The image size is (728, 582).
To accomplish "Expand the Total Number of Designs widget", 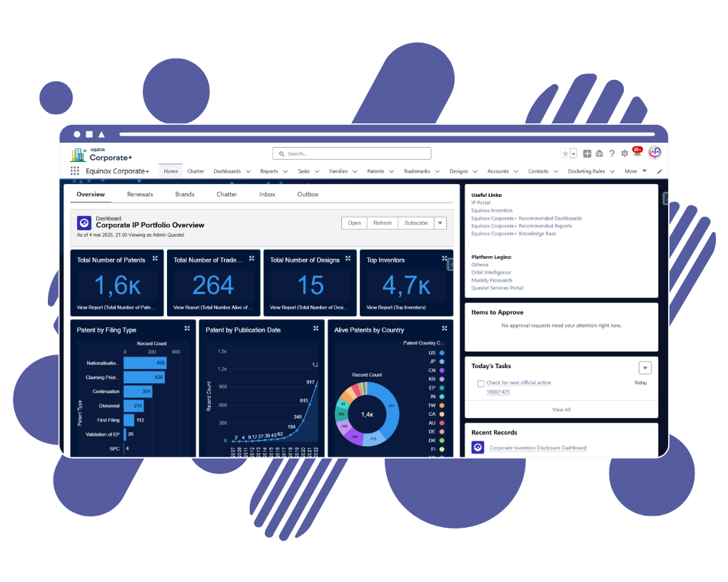I will pyautogui.click(x=348, y=258).
